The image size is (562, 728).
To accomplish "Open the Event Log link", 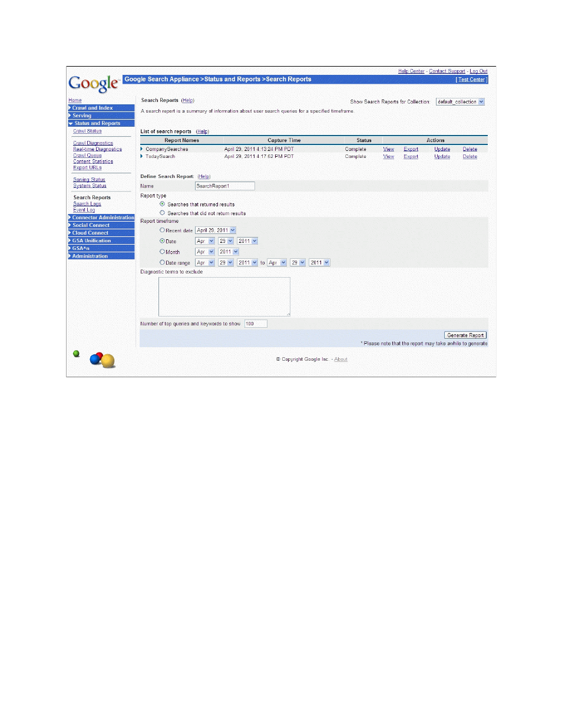I will (84, 209).
